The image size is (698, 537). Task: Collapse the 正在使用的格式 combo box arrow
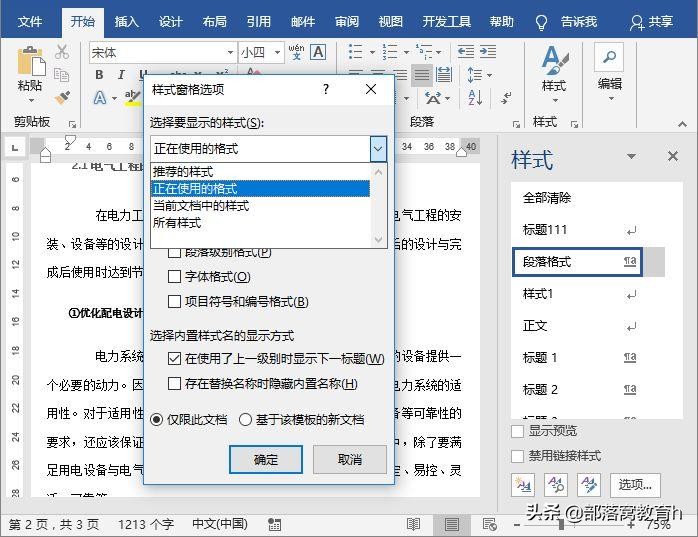click(x=378, y=149)
